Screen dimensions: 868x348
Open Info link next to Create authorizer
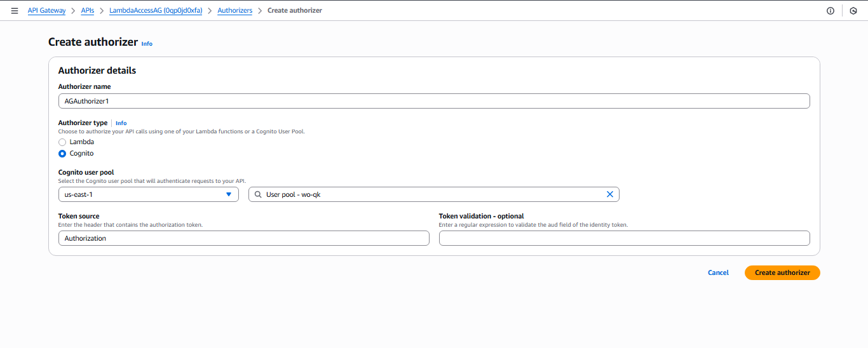click(147, 44)
